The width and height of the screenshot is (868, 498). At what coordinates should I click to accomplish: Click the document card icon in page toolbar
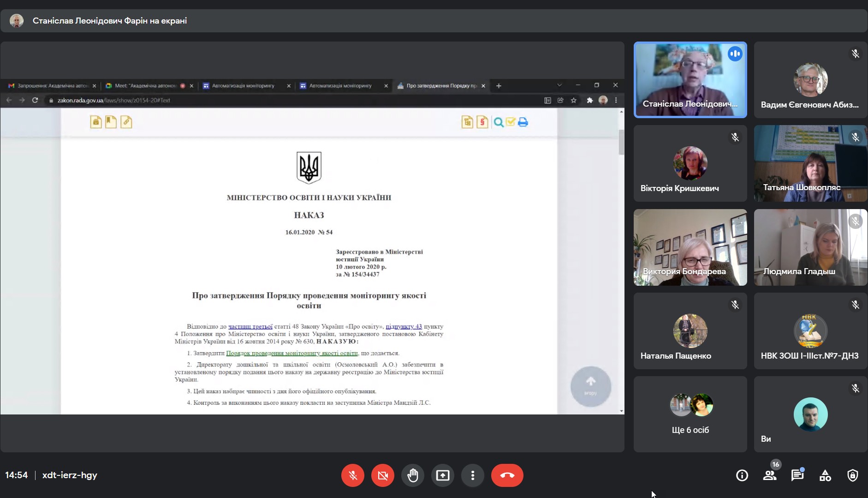click(x=96, y=122)
